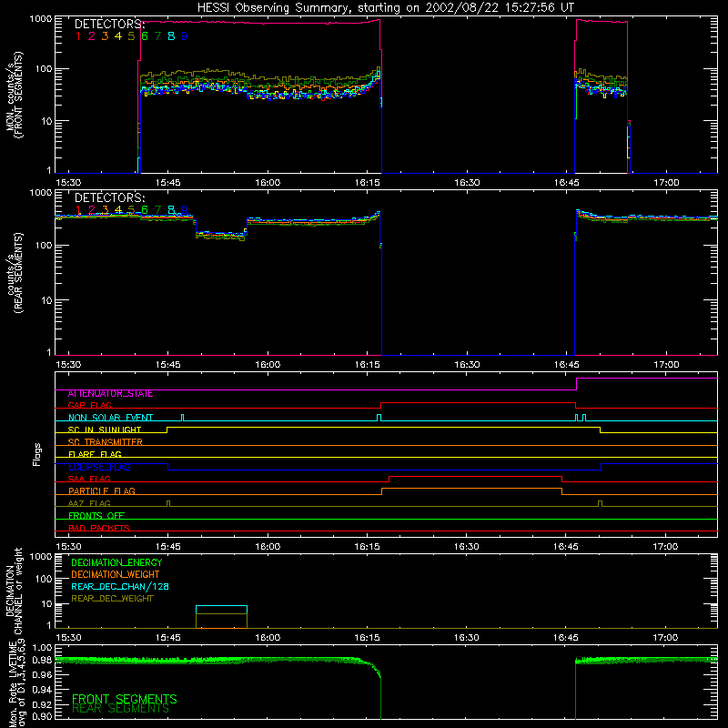The image size is (728, 728).
Task: Select the DETECTORS: label in the rear segments plot
Action: (x=109, y=198)
